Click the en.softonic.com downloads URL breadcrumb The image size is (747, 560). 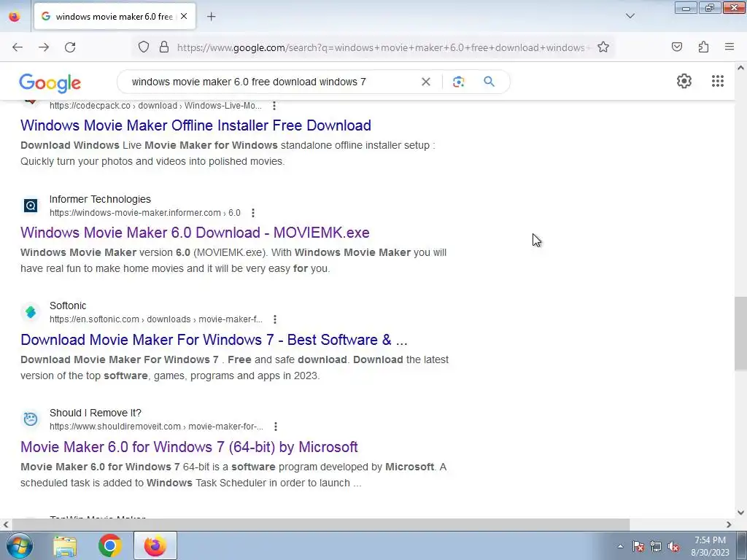click(x=156, y=319)
